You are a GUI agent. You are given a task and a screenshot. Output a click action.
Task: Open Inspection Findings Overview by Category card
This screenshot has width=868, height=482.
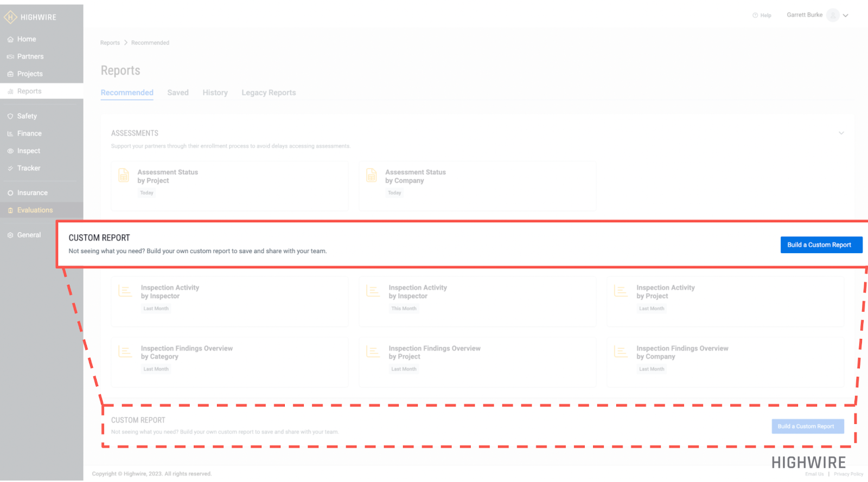(229, 362)
